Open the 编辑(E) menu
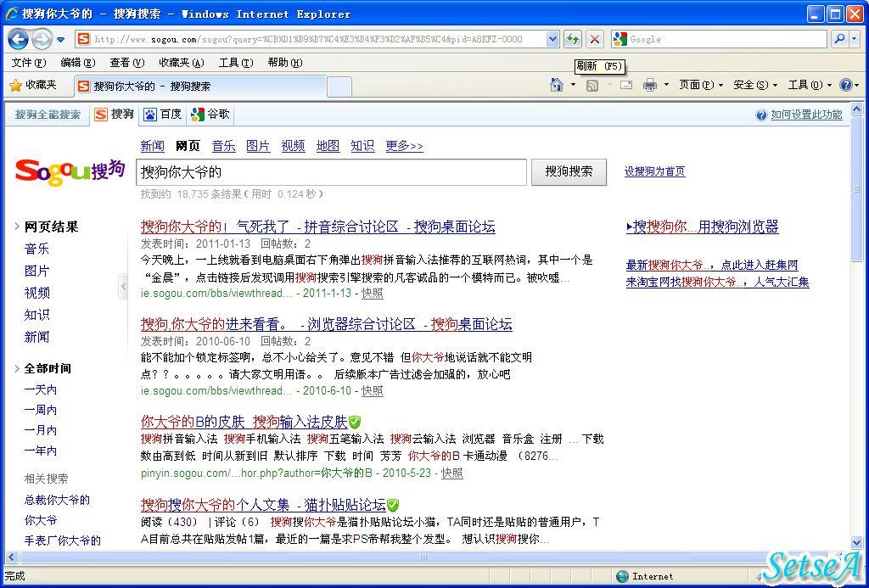The width and height of the screenshot is (869, 588). 77,63
